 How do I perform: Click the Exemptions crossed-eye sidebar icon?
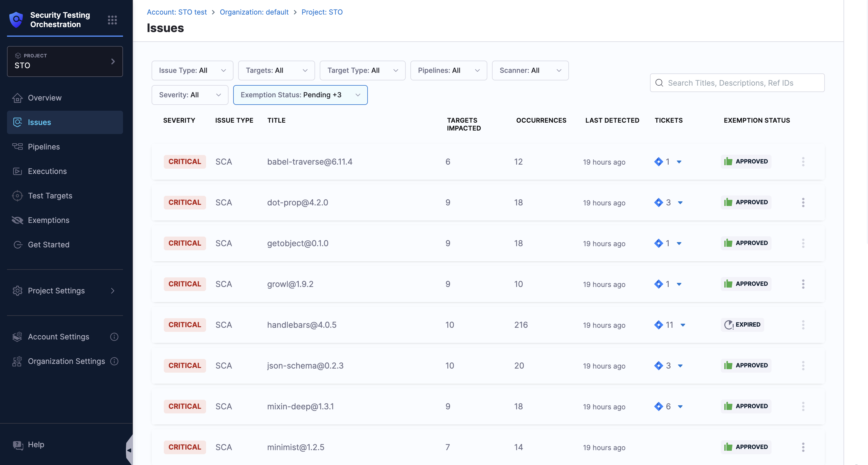17,220
